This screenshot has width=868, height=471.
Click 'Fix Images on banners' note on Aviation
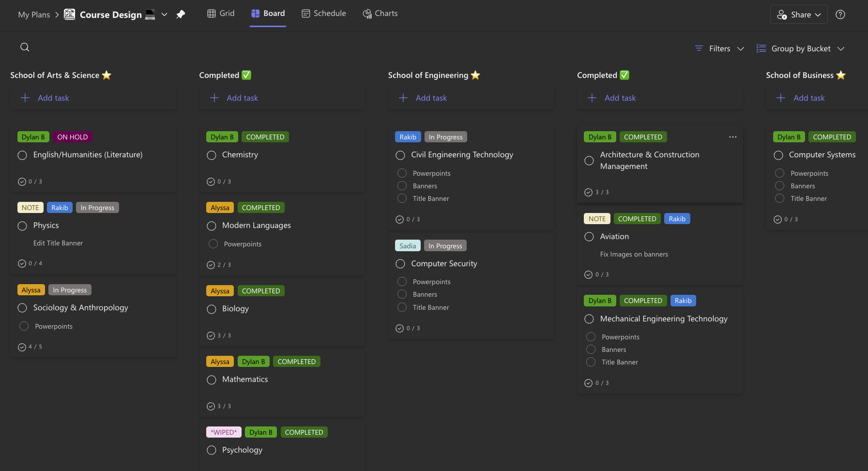click(x=634, y=254)
